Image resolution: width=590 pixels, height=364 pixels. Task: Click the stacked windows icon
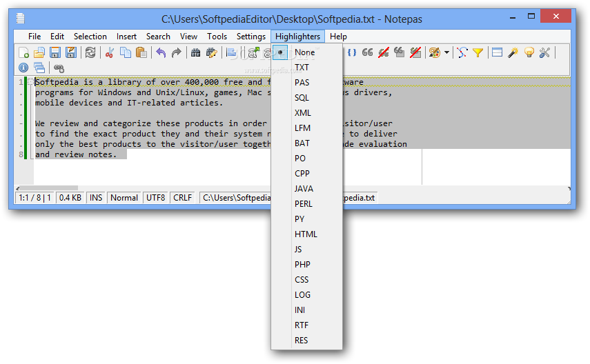point(39,68)
